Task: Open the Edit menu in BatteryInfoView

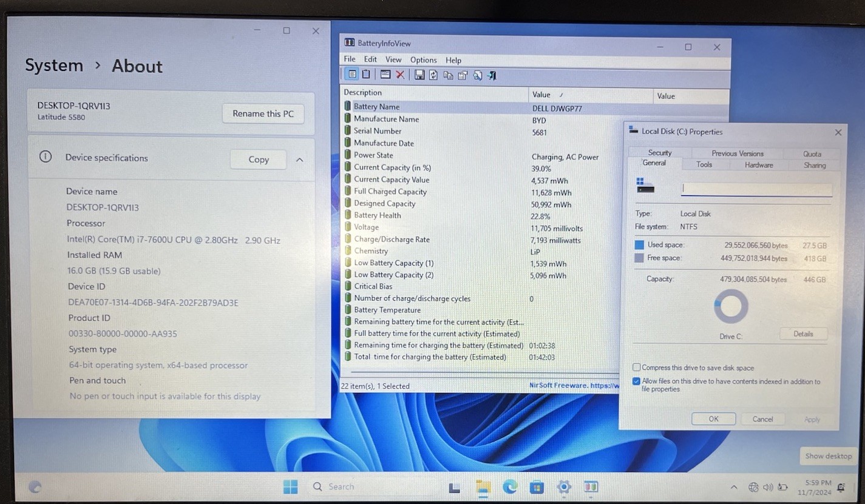Action: 370,59
